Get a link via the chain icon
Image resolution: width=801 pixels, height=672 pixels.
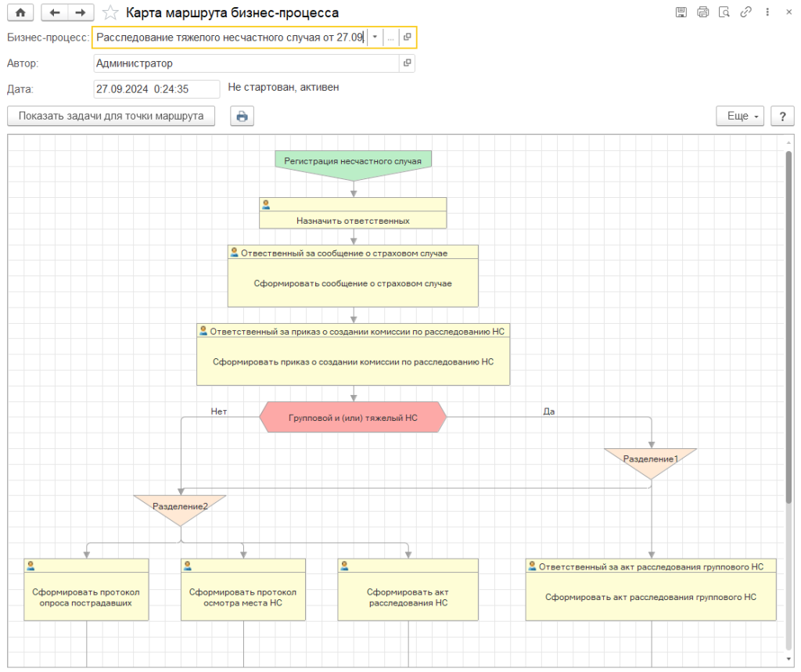click(x=745, y=13)
